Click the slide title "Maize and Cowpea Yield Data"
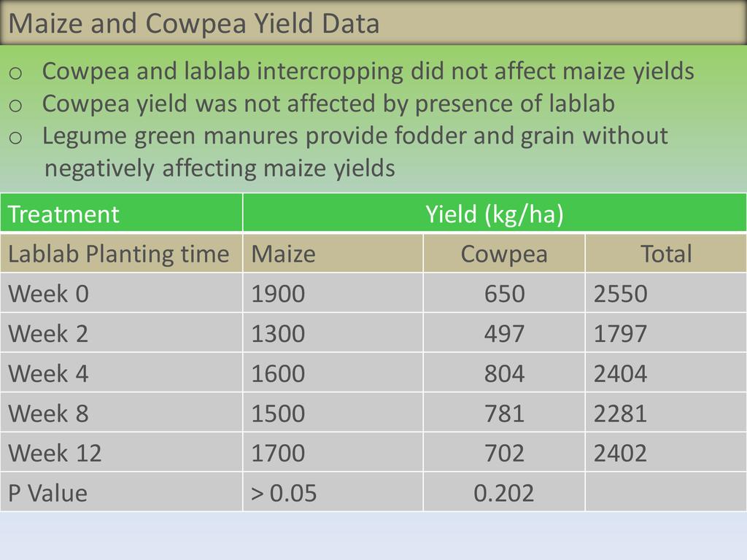This screenshot has height=560, width=747. [x=194, y=24]
